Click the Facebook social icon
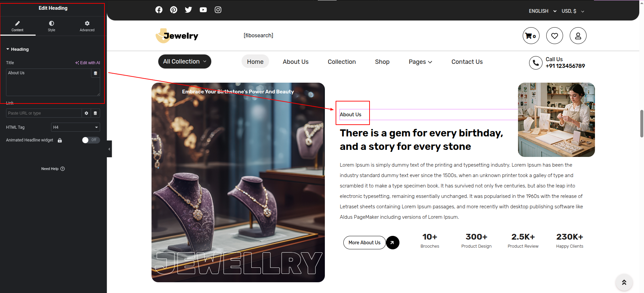The height and width of the screenshot is (293, 644). [159, 10]
